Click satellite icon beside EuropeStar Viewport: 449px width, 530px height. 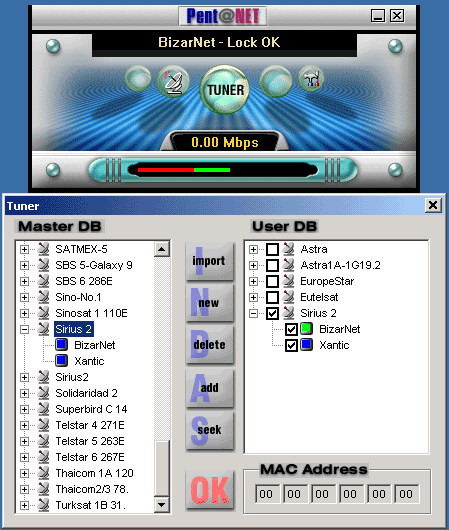pyautogui.click(x=288, y=281)
